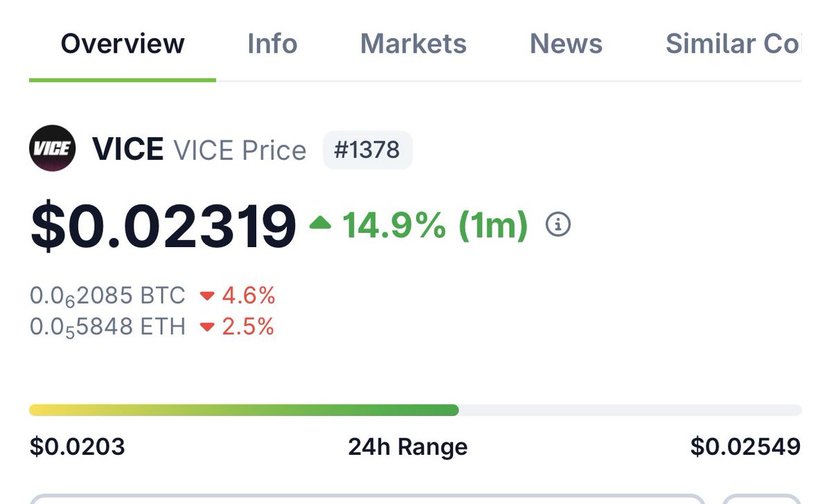831x504 pixels.
Task: Click the "24h Range" label
Action: point(407,447)
